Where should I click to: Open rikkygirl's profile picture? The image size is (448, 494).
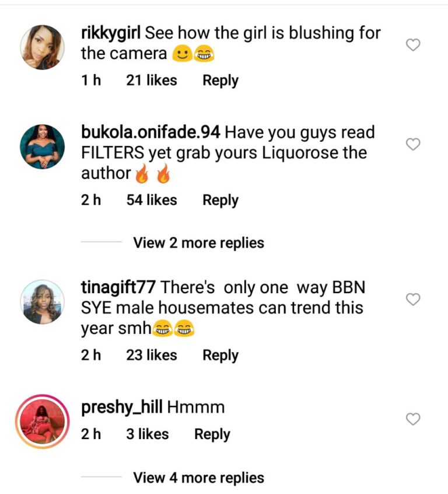pos(42,47)
